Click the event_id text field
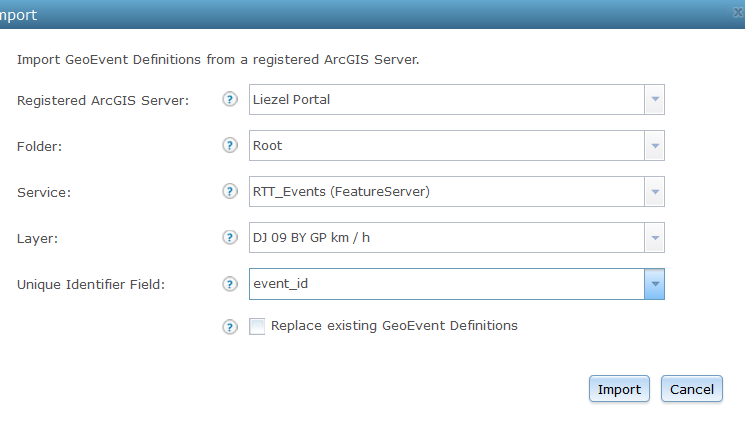The image size is (745, 431). click(x=445, y=284)
